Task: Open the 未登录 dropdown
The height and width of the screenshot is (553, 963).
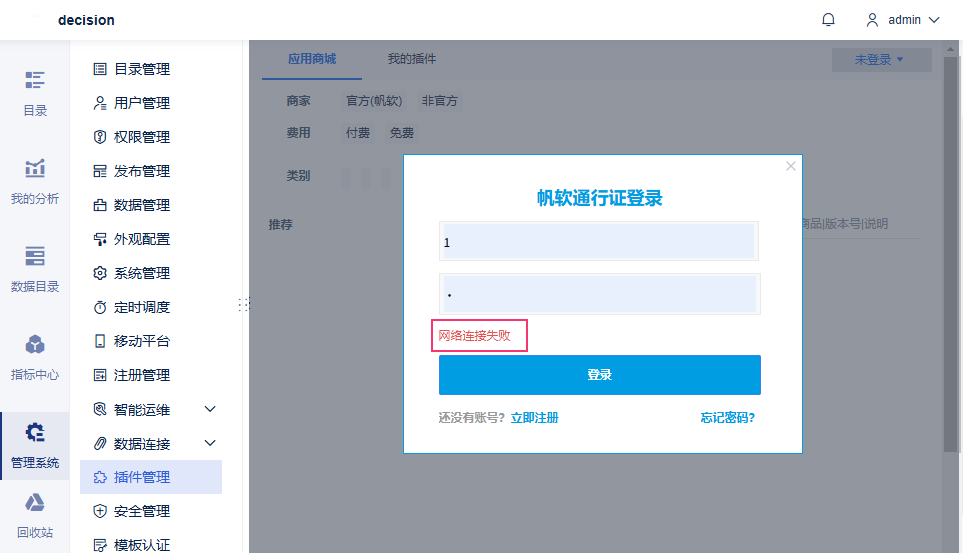Action: (881, 60)
